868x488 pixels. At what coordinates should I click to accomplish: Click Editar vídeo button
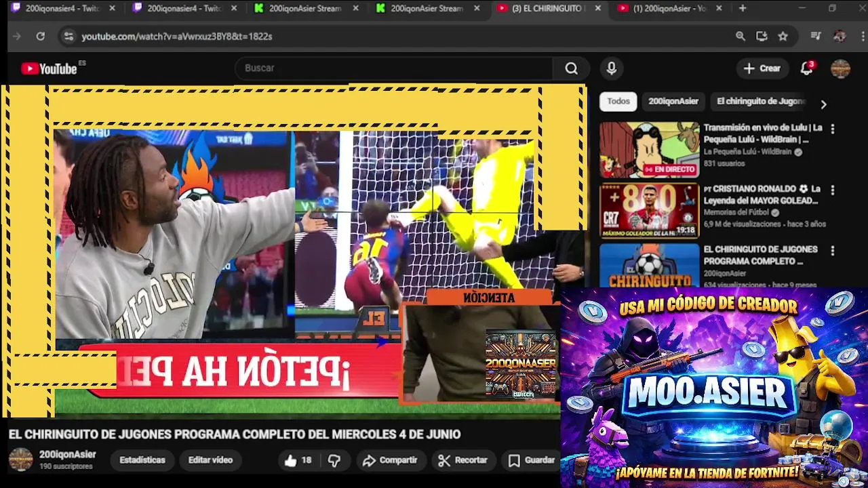pos(210,460)
